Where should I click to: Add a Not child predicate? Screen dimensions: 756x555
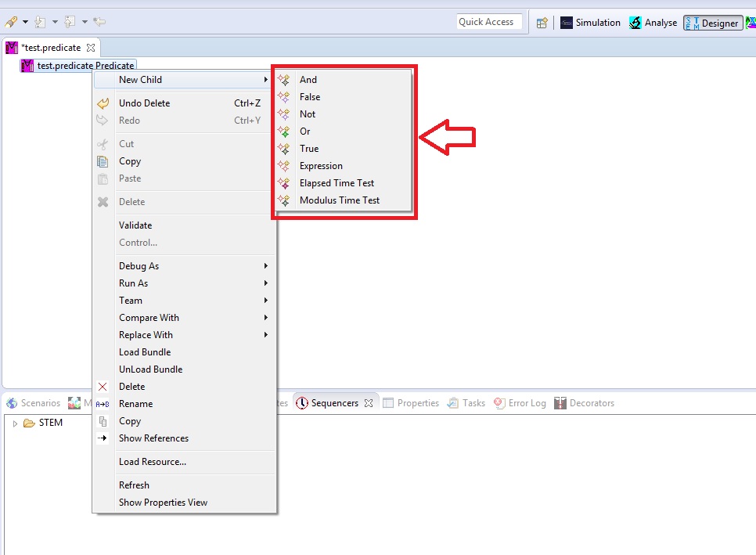pyautogui.click(x=344, y=114)
